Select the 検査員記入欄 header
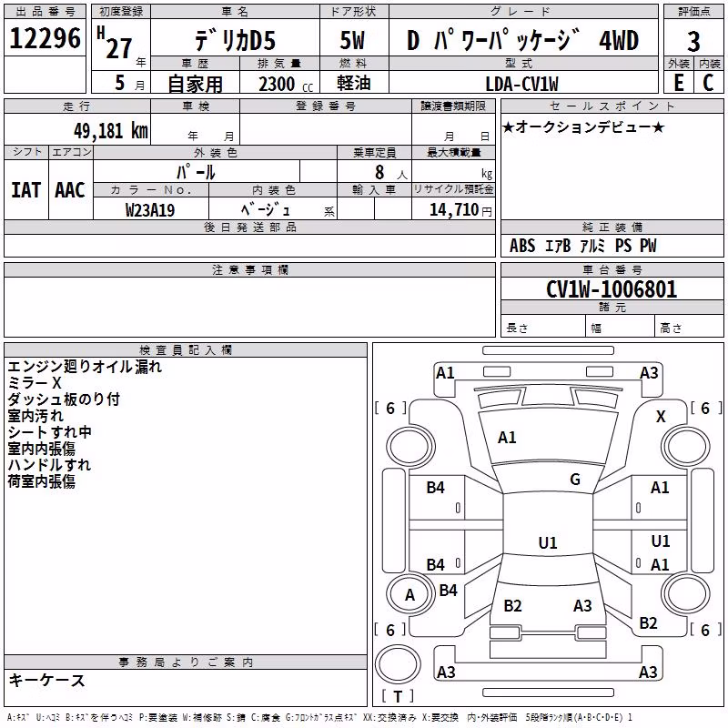The height and width of the screenshot is (728, 728). (186, 350)
